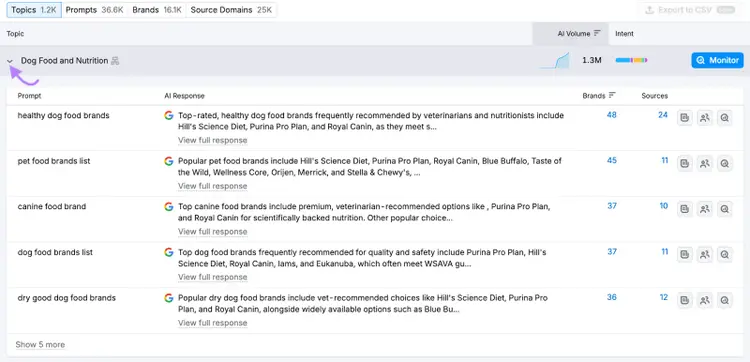
Task: Select the 'dog food brands list' prompt text
Action: (55, 252)
